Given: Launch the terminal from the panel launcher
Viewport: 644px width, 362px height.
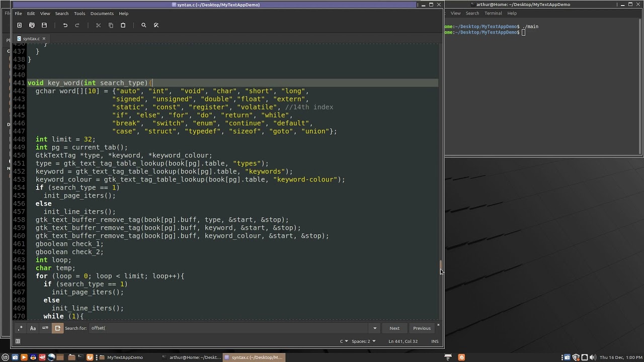Looking at the screenshot, I should click(79, 357).
